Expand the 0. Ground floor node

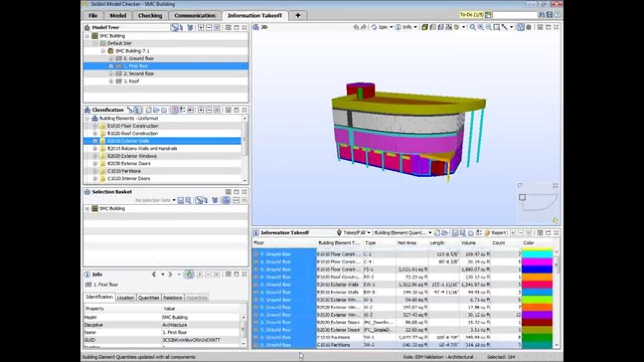tap(111, 59)
